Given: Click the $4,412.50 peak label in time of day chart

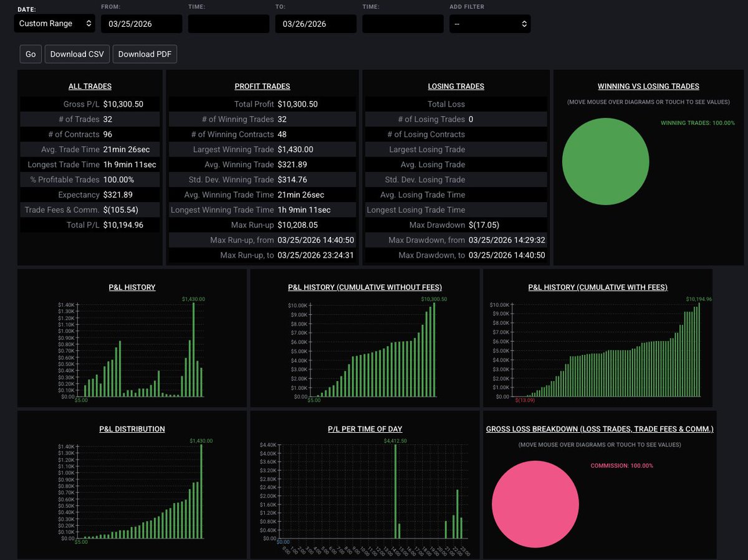Looking at the screenshot, I should 396,442.
